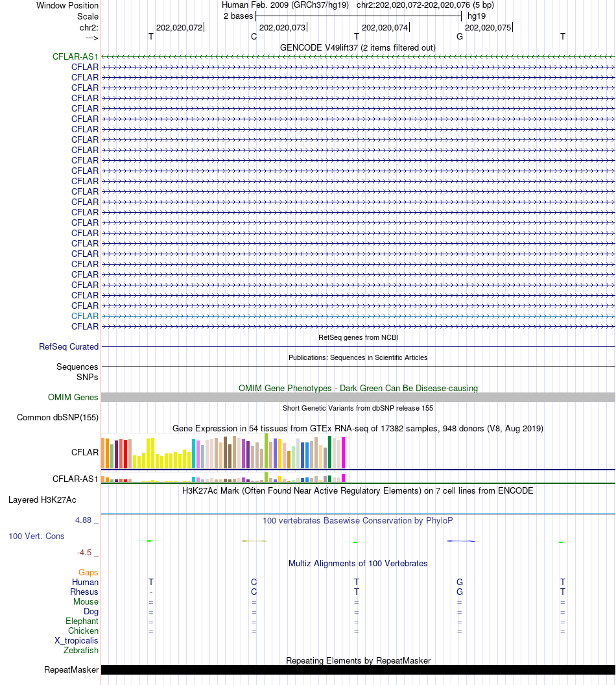Click the Scale label
Viewport: 616px width, 685px height.
point(88,16)
